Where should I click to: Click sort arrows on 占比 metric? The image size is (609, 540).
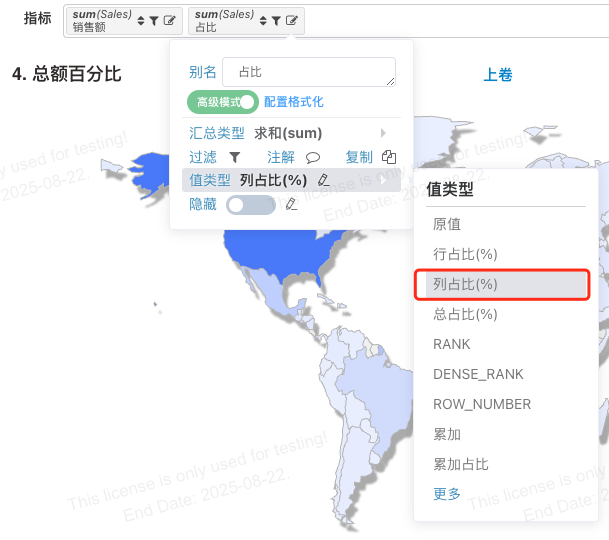(x=263, y=21)
